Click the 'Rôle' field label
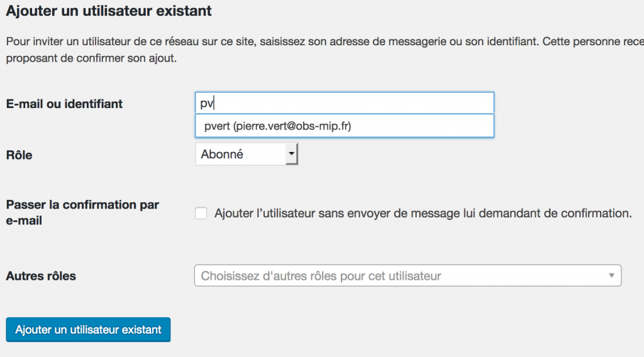The width and height of the screenshot is (644, 357). (x=19, y=155)
